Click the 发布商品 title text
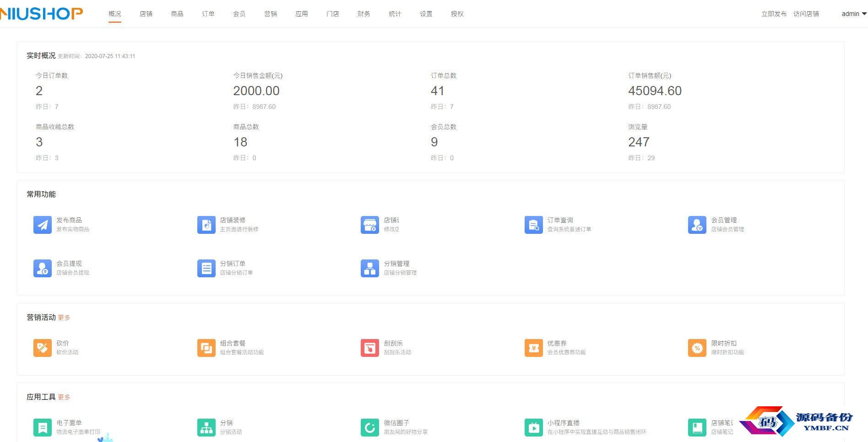Viewport: 868px width, 442px height. tap(69, 220)
